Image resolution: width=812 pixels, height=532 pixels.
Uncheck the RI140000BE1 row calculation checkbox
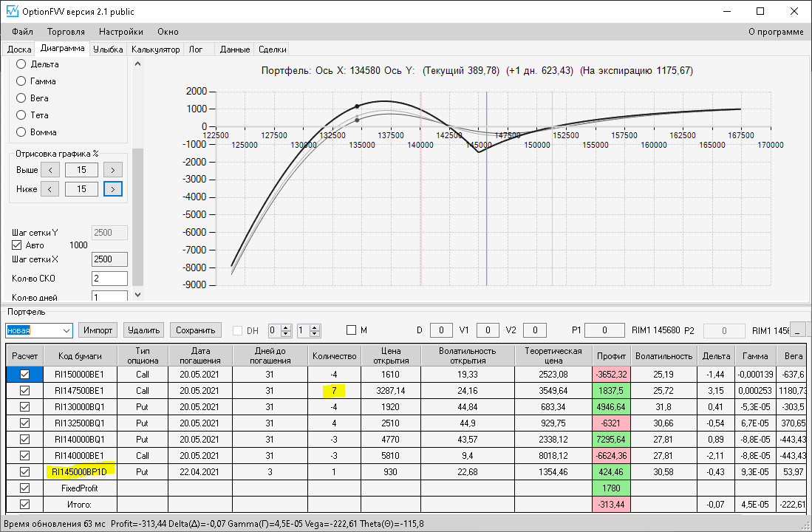(x=24, y=456)
